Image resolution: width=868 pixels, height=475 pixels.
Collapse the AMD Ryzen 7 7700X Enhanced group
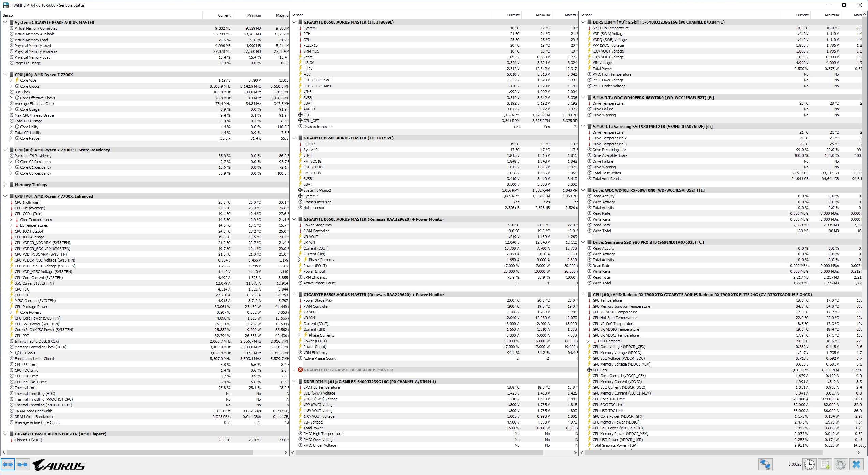[5, 196]
